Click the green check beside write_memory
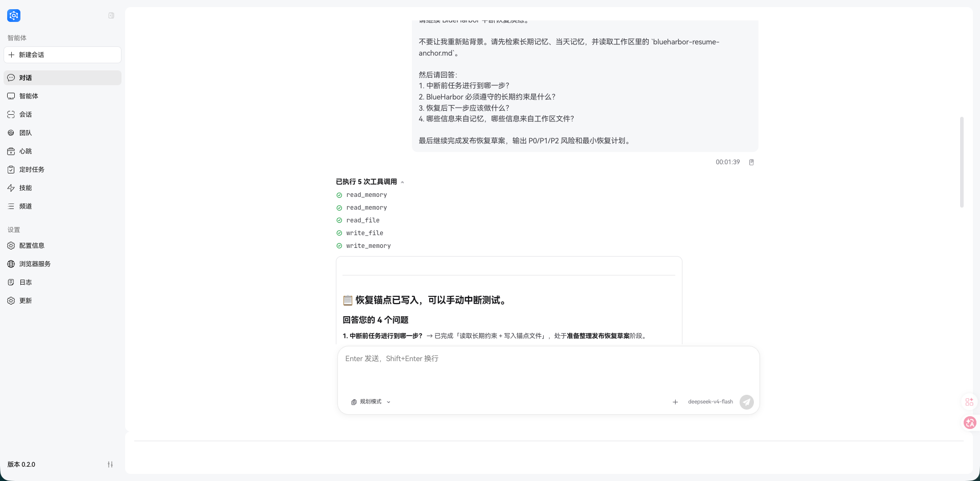This screenshot has width=980, height=481. [x=339, y=246]
